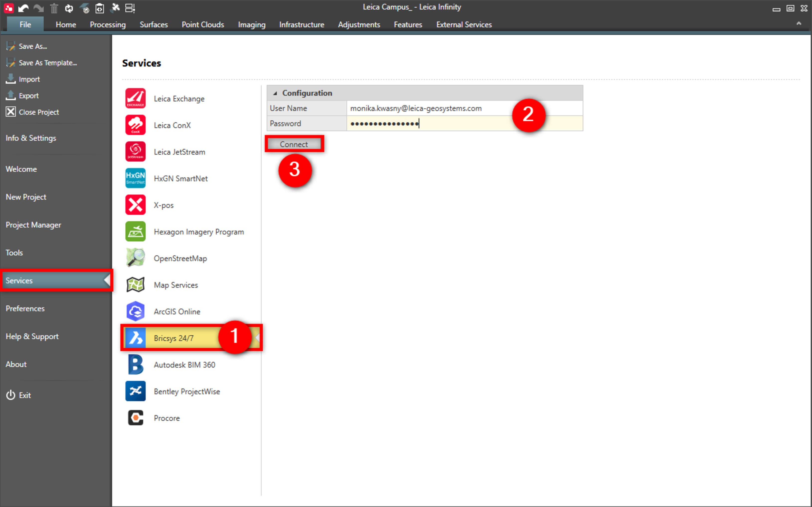The width and height of the screenshot is (812, 507).
Task: Click the Password input field
Action: [465, 123]
